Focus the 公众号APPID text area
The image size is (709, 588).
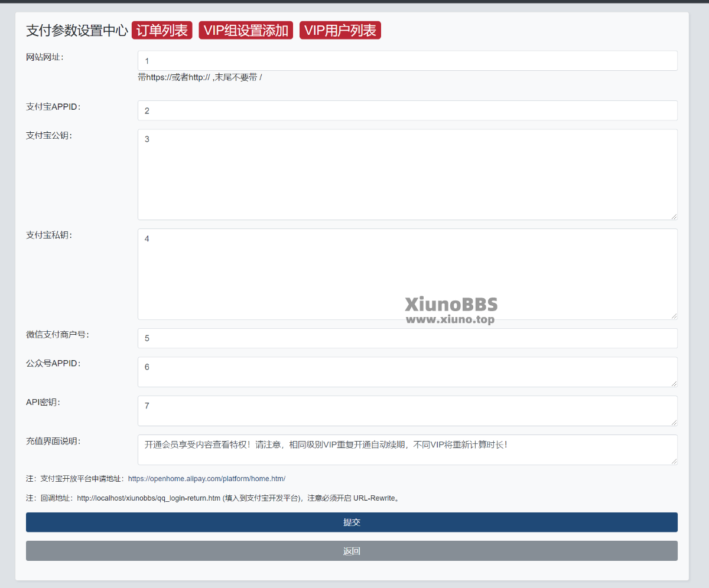407,372
